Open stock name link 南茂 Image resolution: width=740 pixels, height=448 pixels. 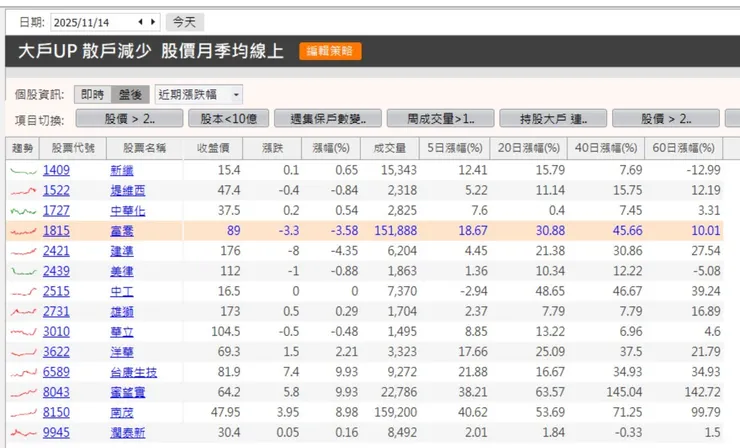(122, 413)
